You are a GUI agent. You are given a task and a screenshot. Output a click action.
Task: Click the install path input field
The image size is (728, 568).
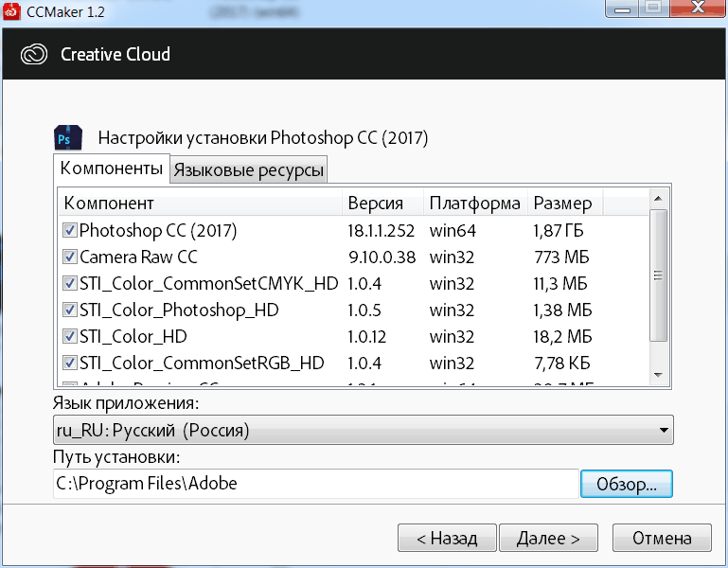[315, 484]
